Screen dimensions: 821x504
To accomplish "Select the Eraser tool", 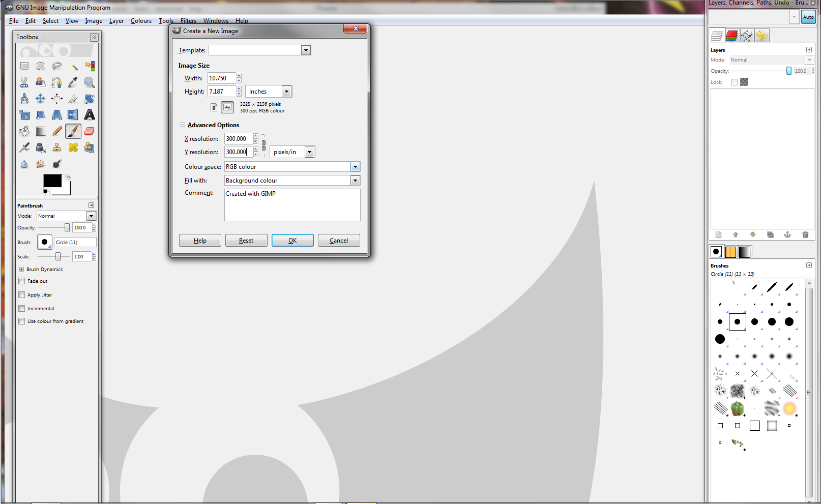I will [90, 131].
